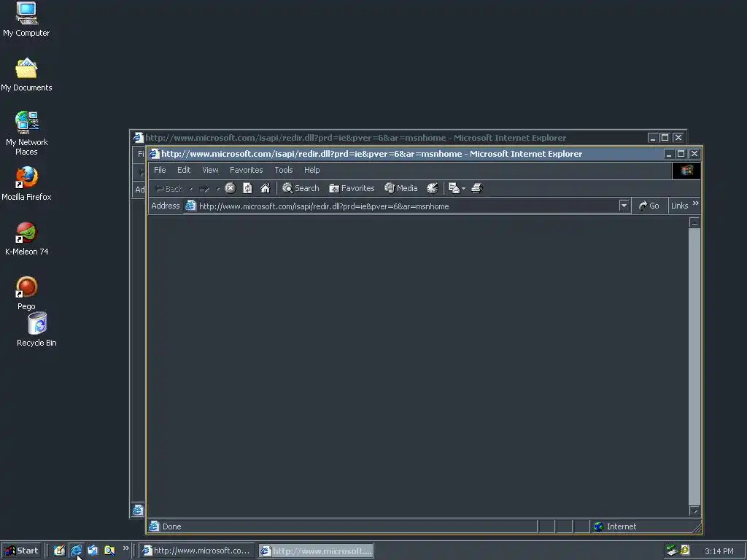
Task: Click the folder search quick launch icon
Action: click(109, 551)
